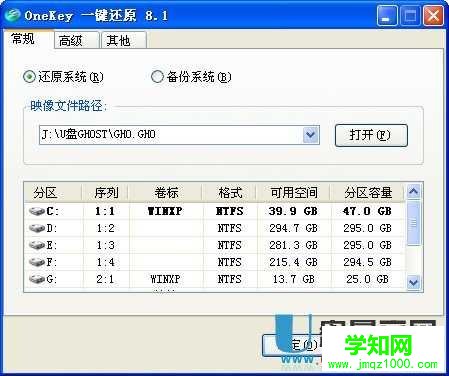This screenshot has height=376, width=449.
Task: Click free space value 215.4 GB
Action: tap(293, 262)
